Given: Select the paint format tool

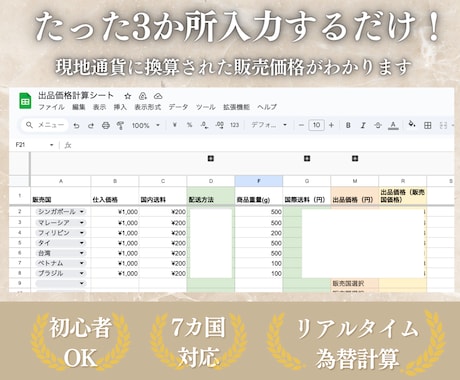Looking at the screenshot, I should click(x=120, y=125).
